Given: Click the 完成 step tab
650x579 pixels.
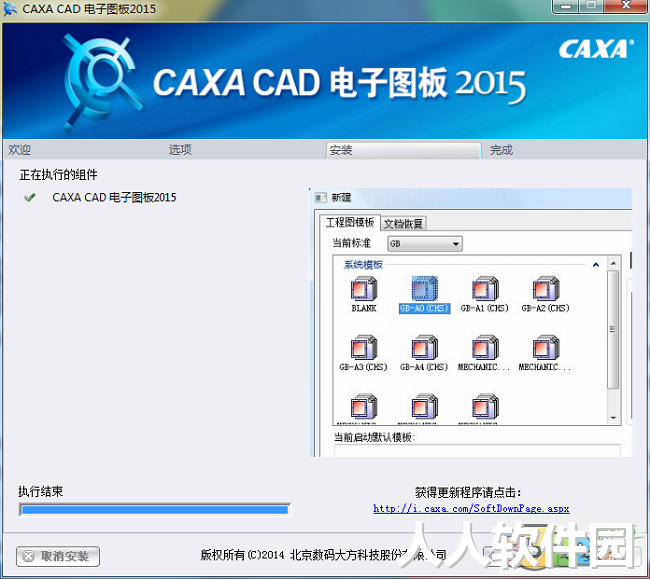Looking at the screenshot, I should pos(501,150).
